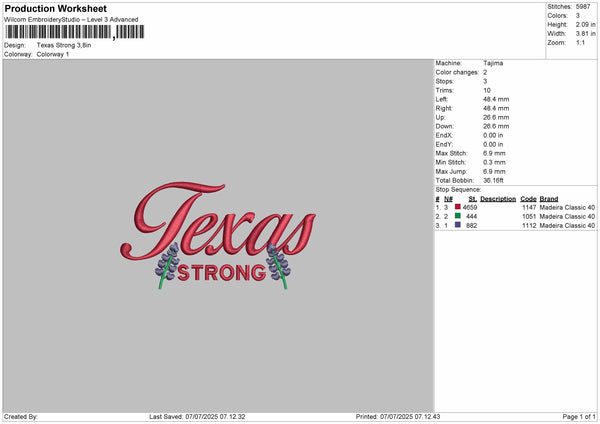Click the red color swatch in stop sequence
Viewport: 600px width, 424px height.
pos(457,207)
